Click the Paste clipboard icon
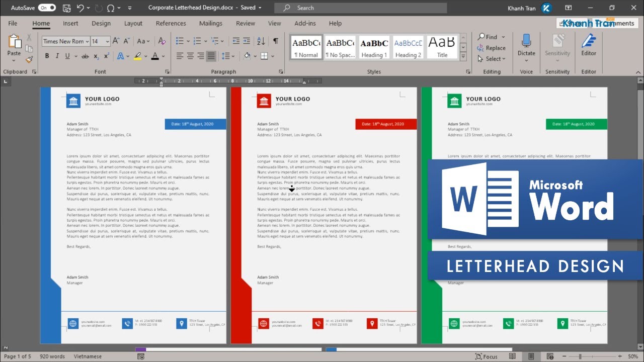 point(14,42)
